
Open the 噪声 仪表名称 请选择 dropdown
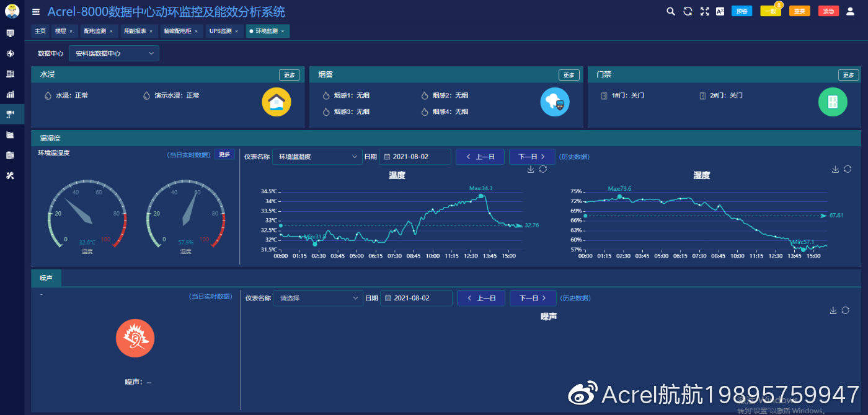coord(318,298)
